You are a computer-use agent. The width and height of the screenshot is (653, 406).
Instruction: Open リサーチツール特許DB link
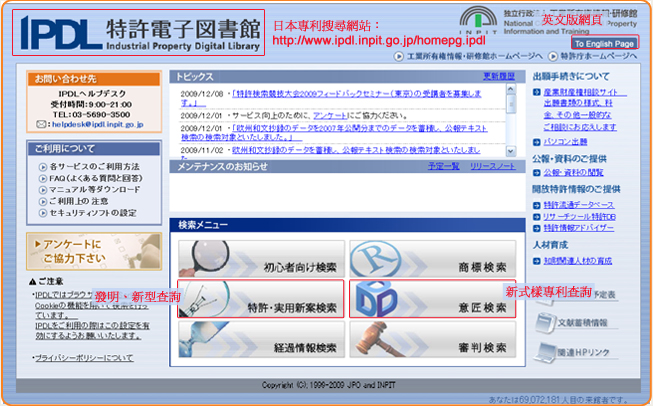[579, 217]
